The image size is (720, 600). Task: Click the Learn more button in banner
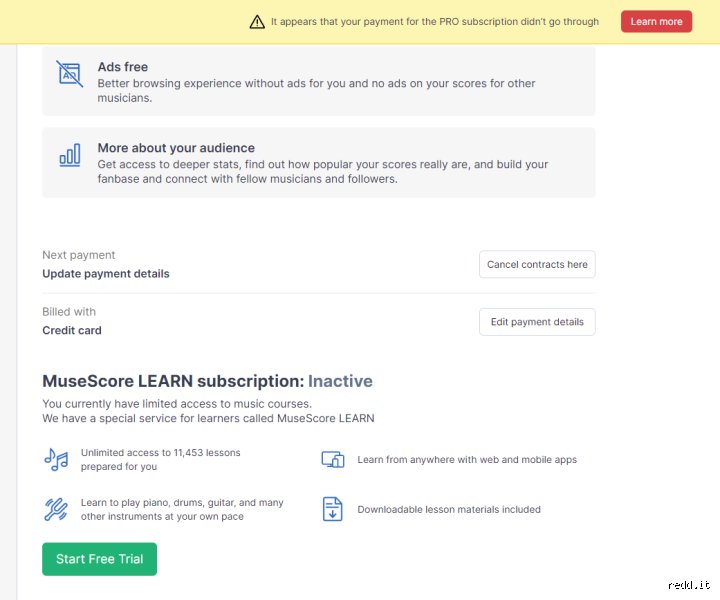656,22
